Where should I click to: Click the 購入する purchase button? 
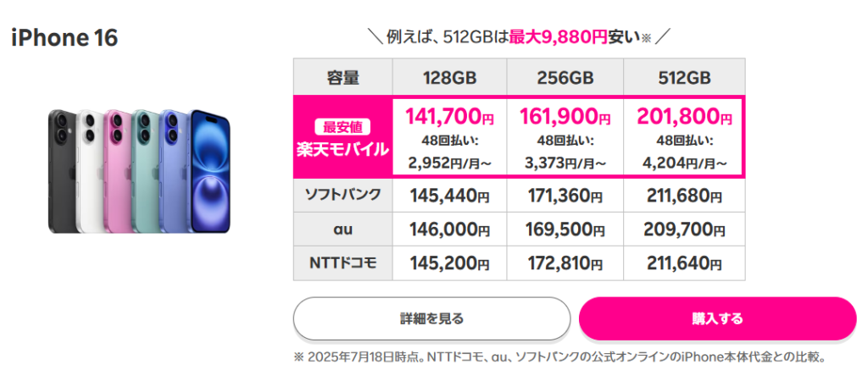click(x=717, y=319)
